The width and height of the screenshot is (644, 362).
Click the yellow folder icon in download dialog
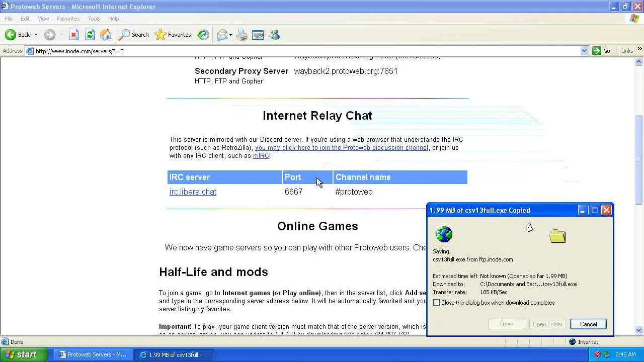(557, 236)
